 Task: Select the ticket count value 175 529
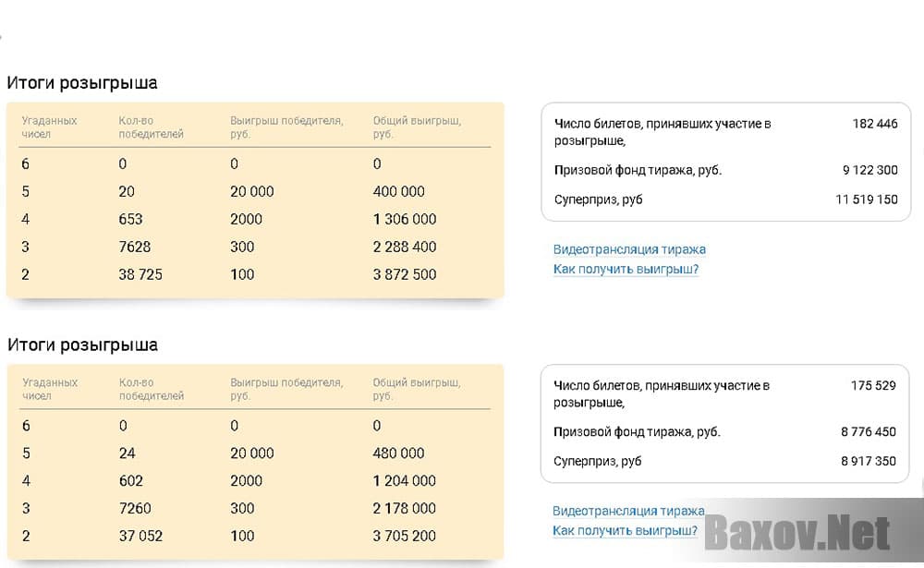[x=873, y=385]
